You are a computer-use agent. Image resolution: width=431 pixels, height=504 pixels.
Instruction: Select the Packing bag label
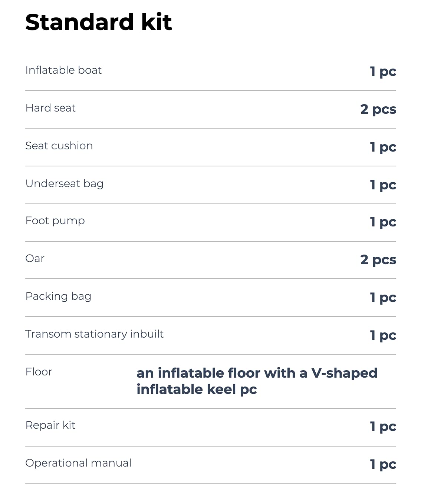tap(58, 296)
